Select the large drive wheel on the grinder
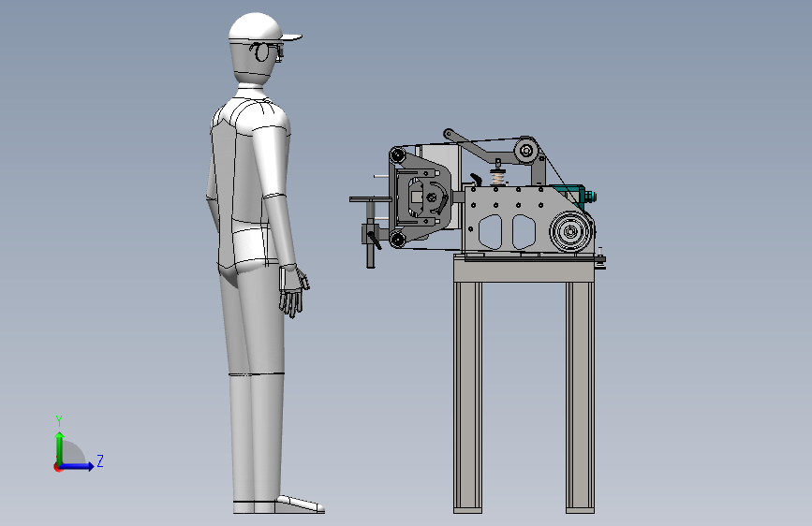The height and width of the screenshot is (526, 812). (x=571, y=232)
